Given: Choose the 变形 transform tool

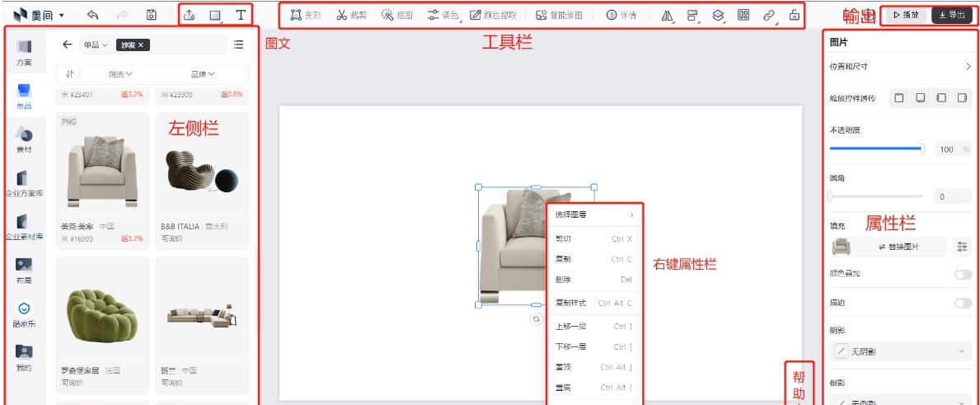Looking at the screenshot, I should [x=306, y=15].
